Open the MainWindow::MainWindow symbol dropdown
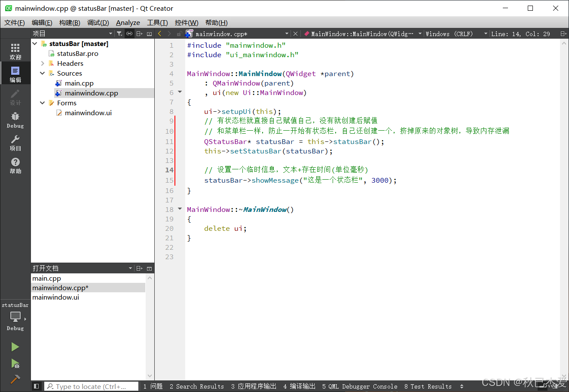 (363, 34)
